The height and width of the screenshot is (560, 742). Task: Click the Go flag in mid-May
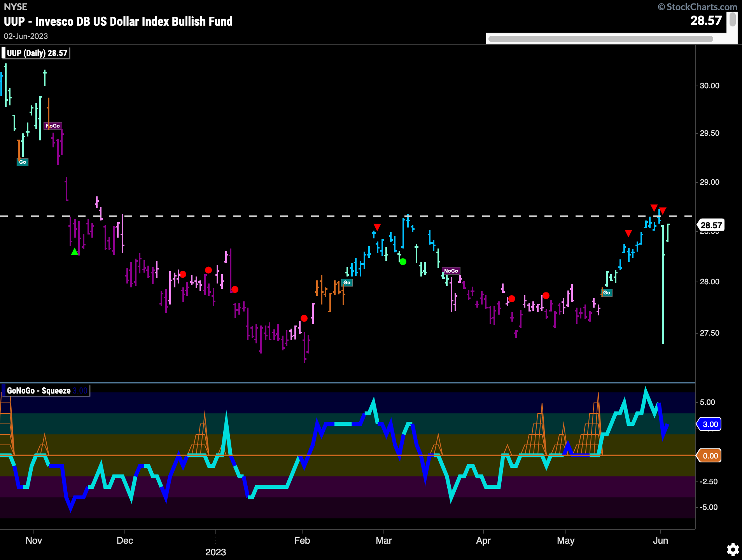(607, 292)
